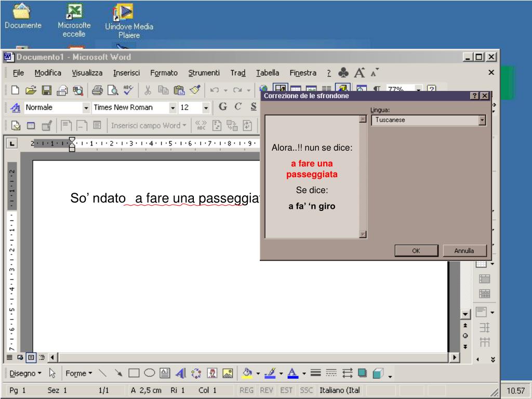
Task: Select the Line drawing tool
Action: click(102, 373)
